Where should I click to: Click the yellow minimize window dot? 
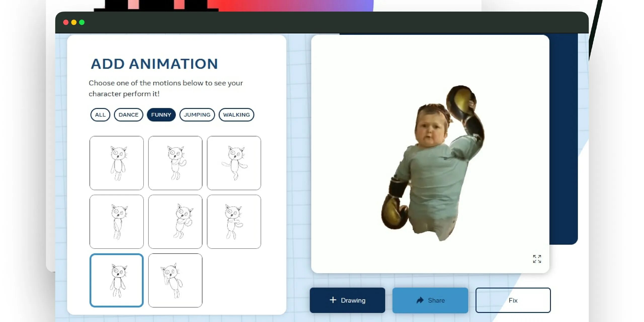[x=74, y=22]
